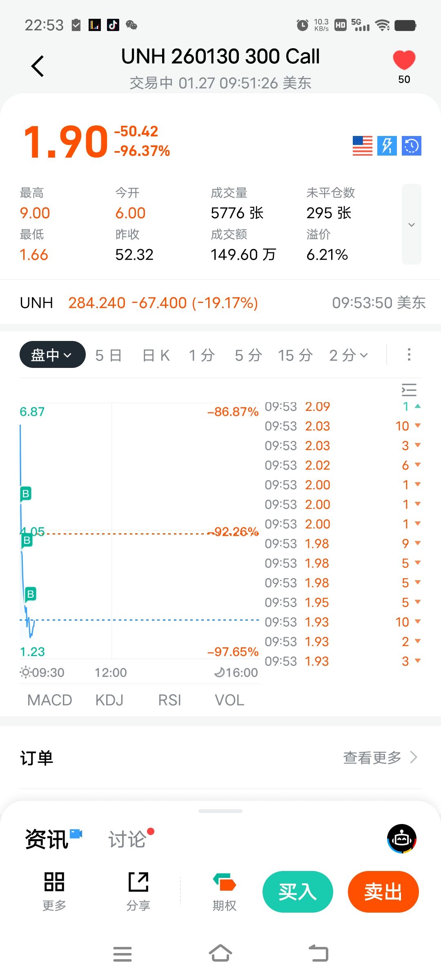Tap the AI robot assistant icon
441x980 pixels.
[402, 839]
